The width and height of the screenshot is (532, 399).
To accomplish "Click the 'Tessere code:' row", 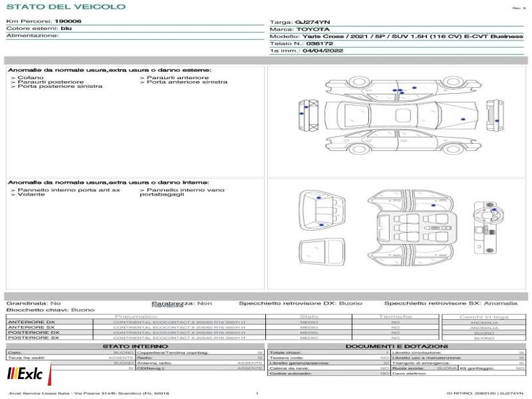I will click(329, 358).
